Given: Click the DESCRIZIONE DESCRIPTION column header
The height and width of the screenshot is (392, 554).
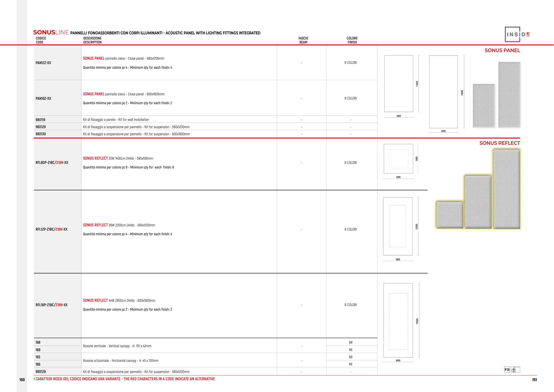Looking at the screenshot, I should coord(92,40).
